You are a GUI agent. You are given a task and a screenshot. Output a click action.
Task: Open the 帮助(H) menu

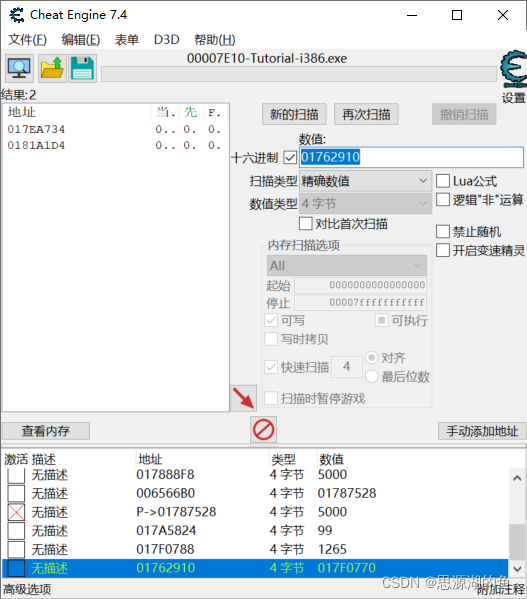click(215, 39)
